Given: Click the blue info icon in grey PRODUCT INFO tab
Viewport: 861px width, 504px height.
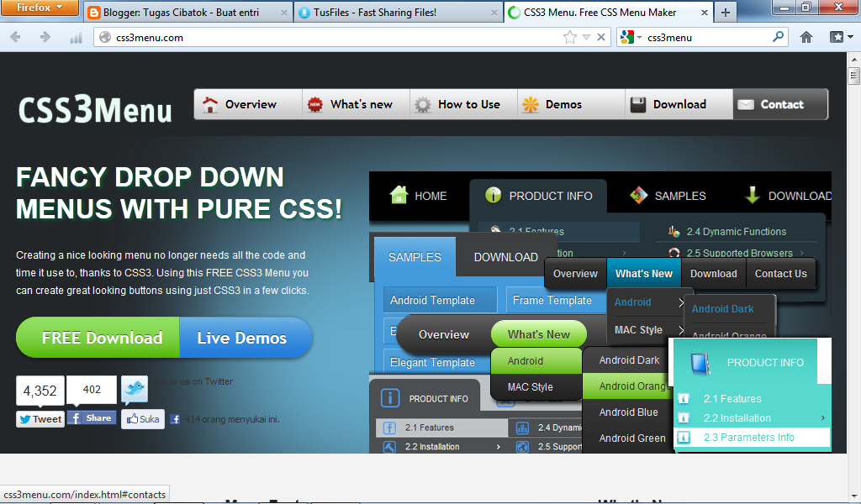Looking at the screenshot, I should point(390,398).
